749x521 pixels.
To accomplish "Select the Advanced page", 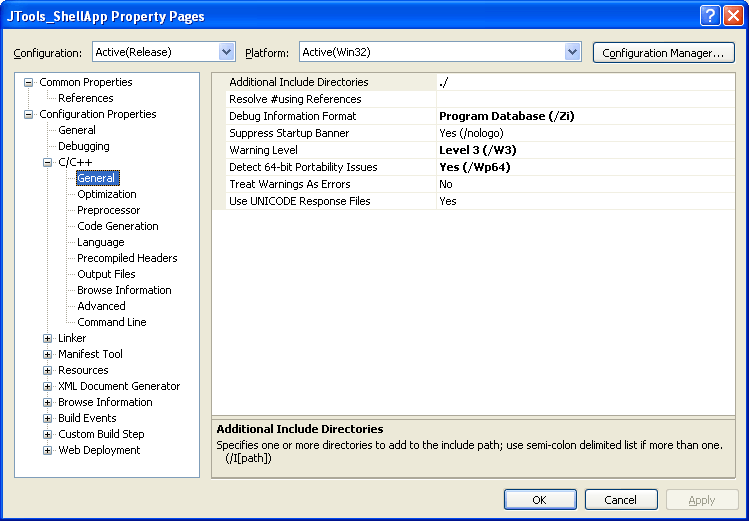I will coord(101,306).
